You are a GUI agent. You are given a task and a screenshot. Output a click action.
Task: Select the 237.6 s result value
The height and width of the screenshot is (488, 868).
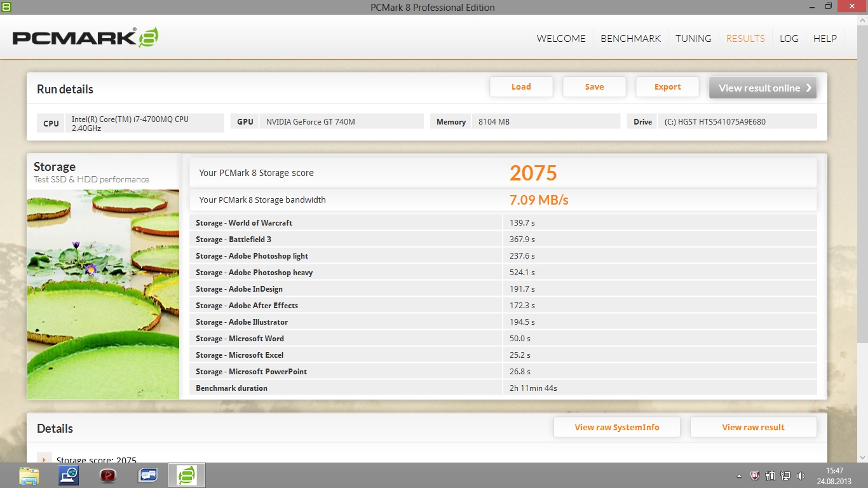pyautogui.click(x=522, y=256)
